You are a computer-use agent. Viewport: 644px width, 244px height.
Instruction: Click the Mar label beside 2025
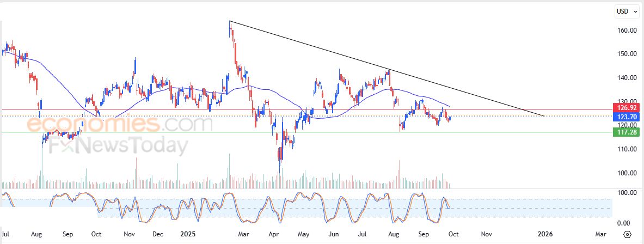tap(244, 234)
